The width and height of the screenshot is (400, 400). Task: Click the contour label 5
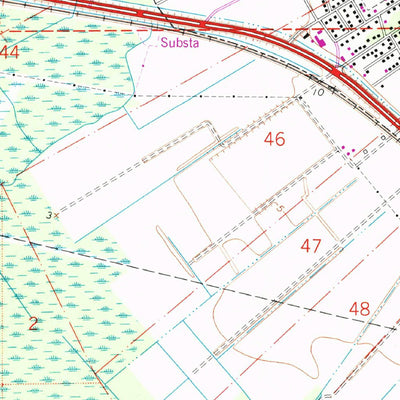[280, 208]
